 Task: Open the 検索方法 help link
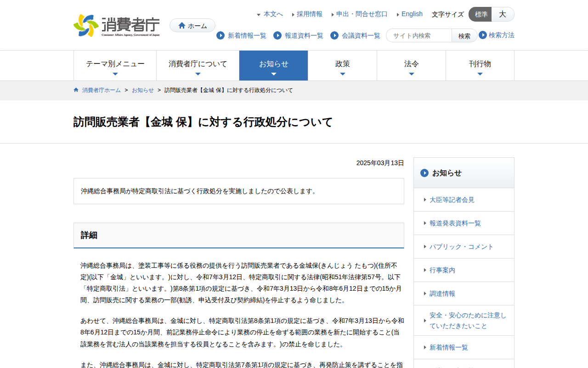tap(502, 35)
